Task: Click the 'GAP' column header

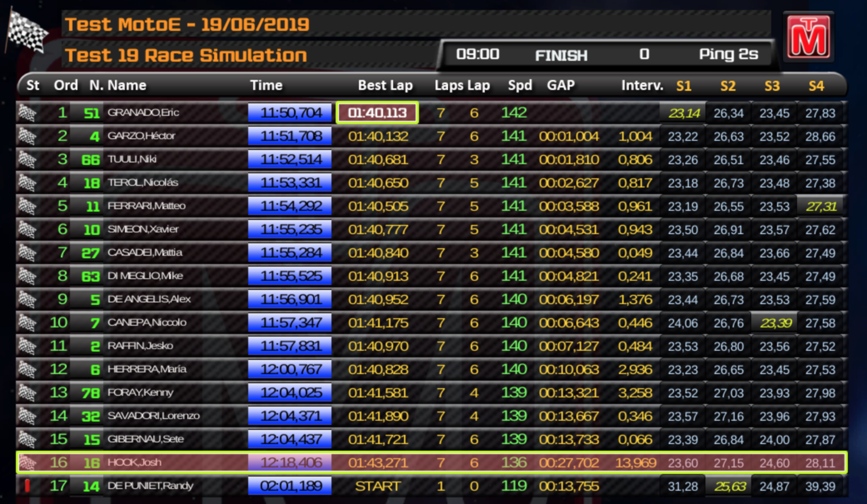Action: point(561,86)
